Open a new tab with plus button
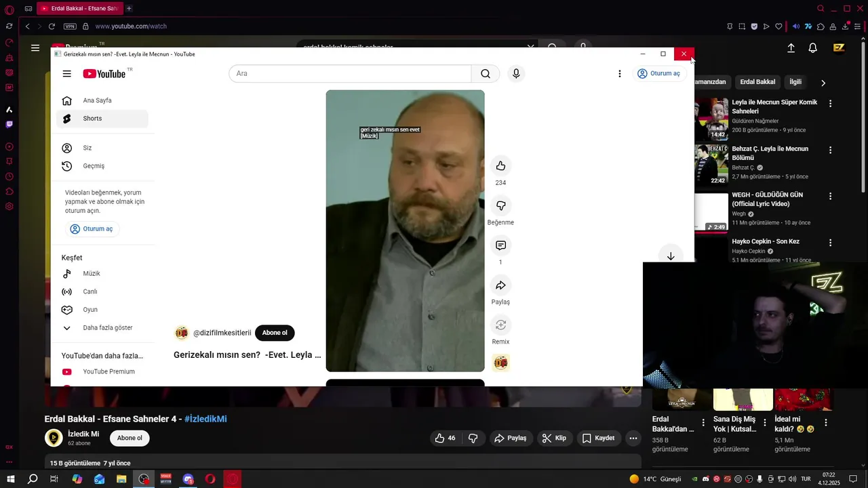The height and width of the screenshot is (488, 868). point(129,8)
